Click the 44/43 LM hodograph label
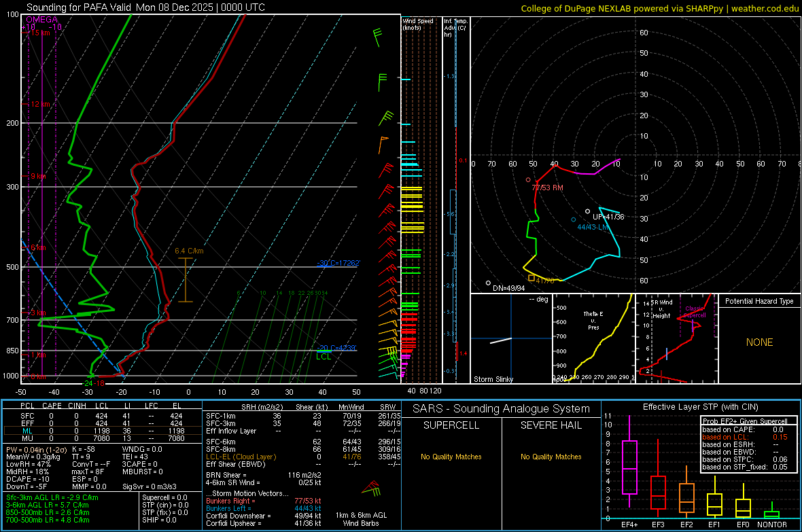Image resolution: width=802 pixels, height=532 pixels. 592,227
